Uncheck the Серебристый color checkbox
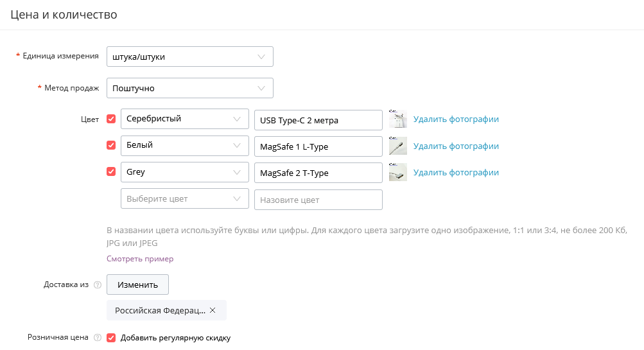Screen dimensions: 644x350 tap(111, 119)
